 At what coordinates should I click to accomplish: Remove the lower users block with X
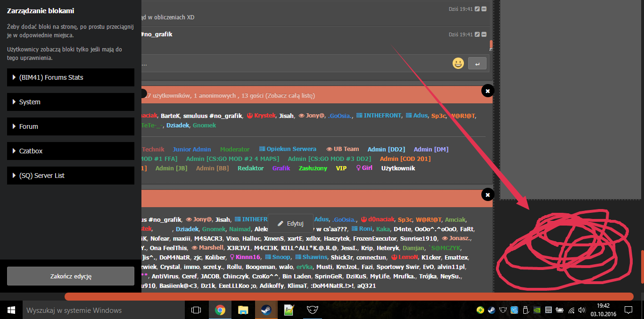487,194
